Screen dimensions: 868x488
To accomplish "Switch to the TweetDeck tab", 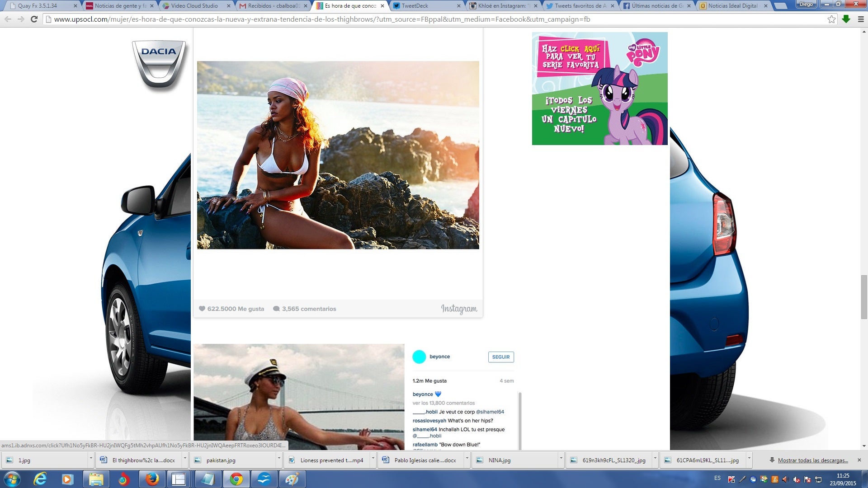I will (415, 6).
